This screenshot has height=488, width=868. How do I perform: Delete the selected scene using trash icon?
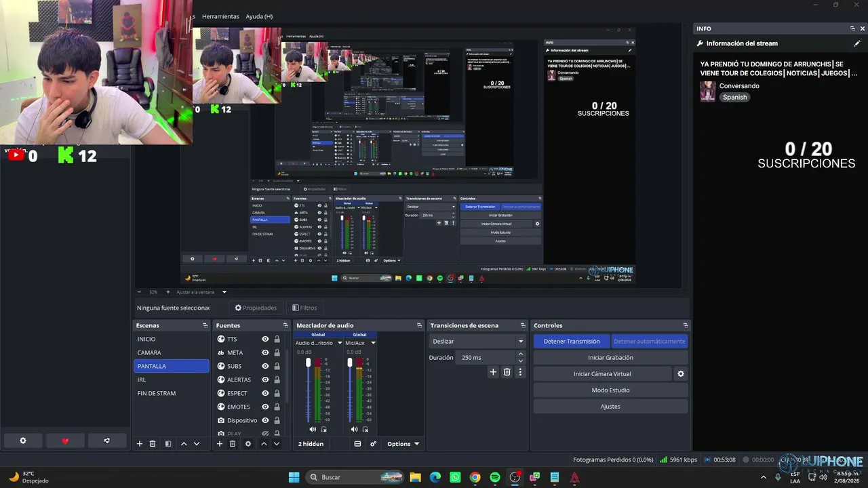(153, 444)
